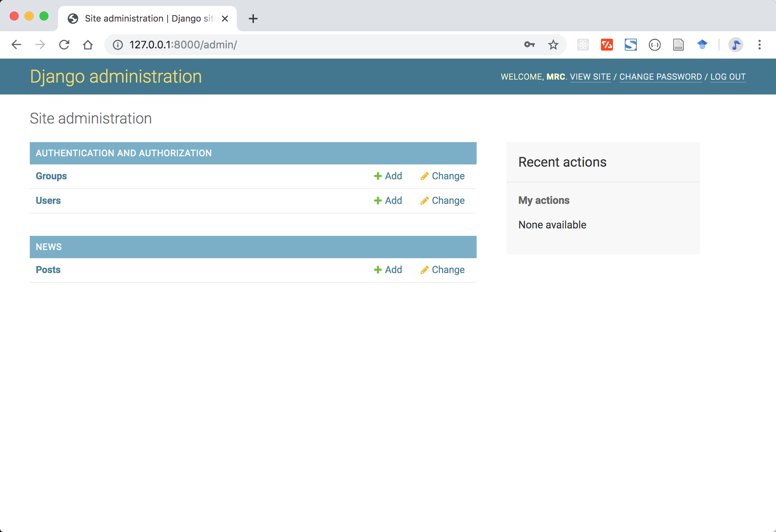The width and height of the screenshot is (776, 532).
Task: Click the site information icon
Action: pyautogui.click(x=118, y=45)
